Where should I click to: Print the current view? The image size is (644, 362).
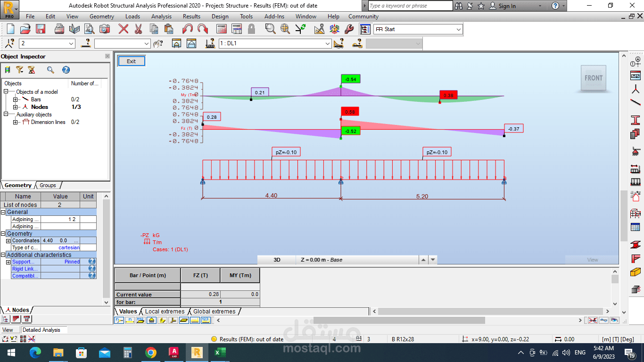pyautogui.click(x=60, y=29)
